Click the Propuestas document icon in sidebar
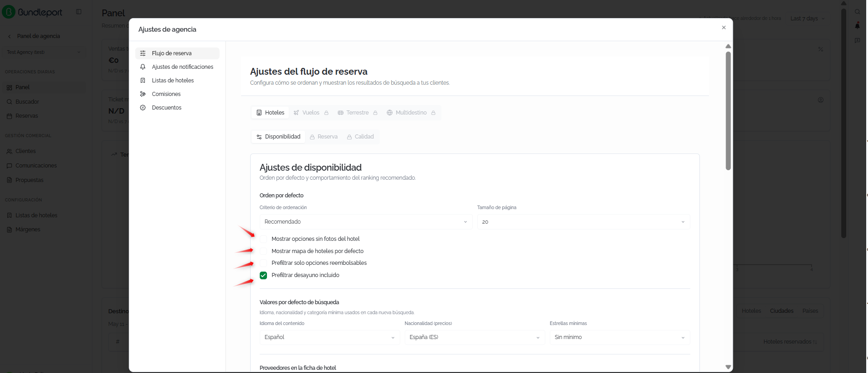Screen dimensions: 868x373 [10, 180]
